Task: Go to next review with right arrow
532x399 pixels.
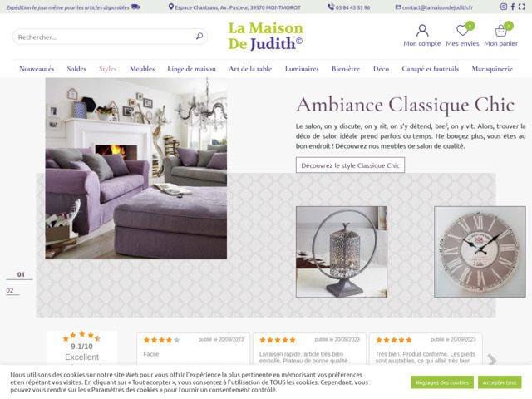Action: [x=492, y=360]
